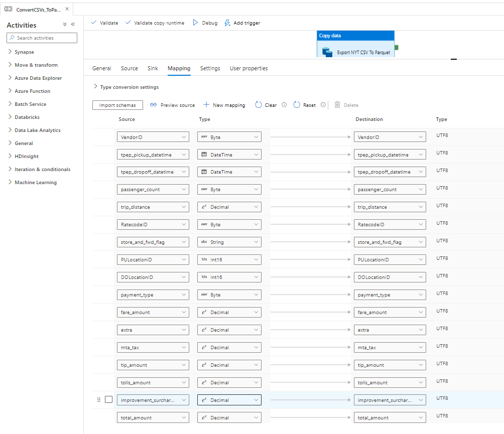This screenshot has width=504, height=434.
Task: Open the Decimal type dropdown for total_amount
Action: click(229, 417)
